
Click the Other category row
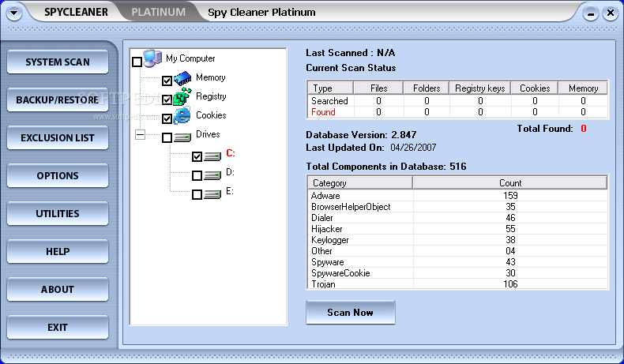click(457, 251)
